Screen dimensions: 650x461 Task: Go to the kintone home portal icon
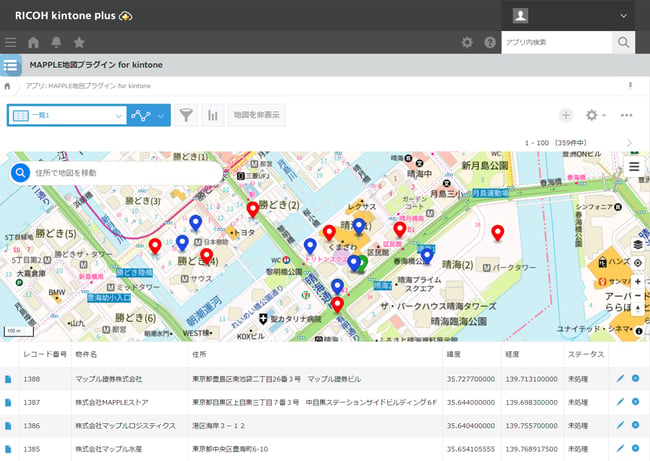(33, 42)
